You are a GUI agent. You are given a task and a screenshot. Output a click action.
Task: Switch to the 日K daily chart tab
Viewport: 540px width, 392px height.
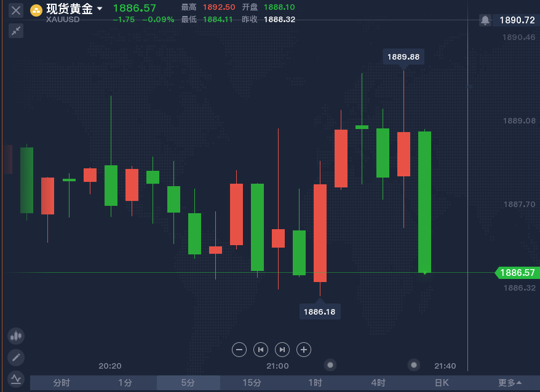point(442,383)
